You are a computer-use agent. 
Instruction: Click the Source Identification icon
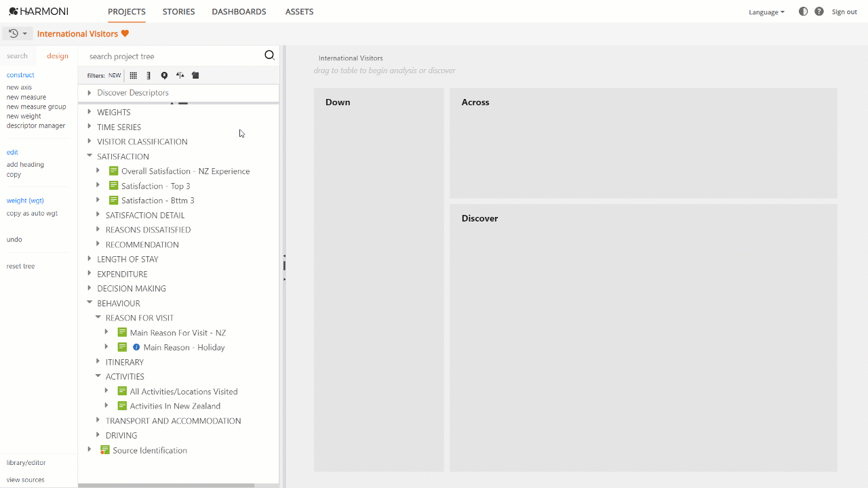click(x=105, y=450)
